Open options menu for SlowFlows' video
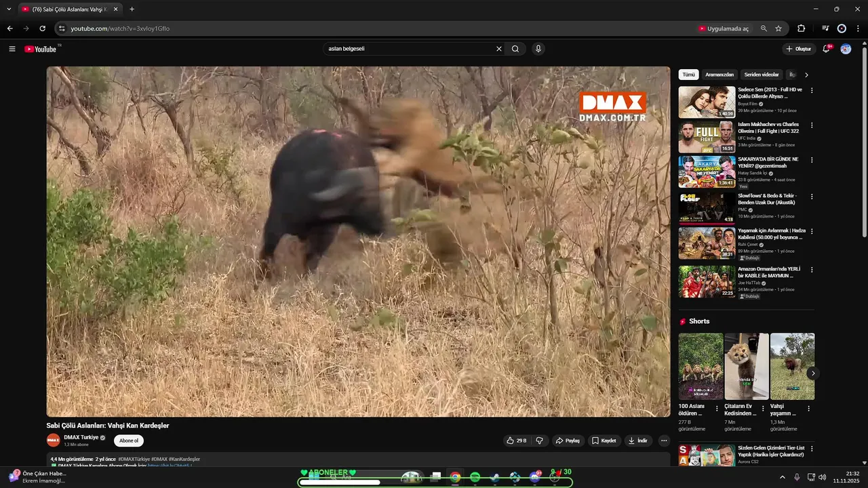868x488 pixels. tap(812, 197)
